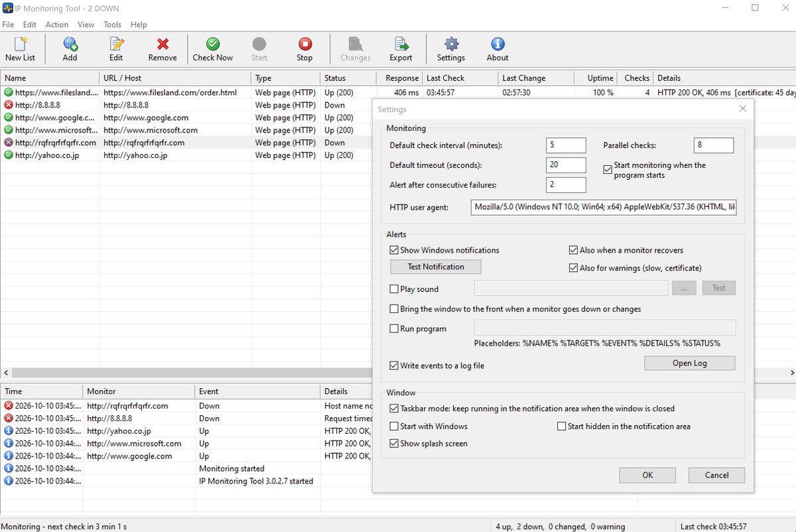Open the Help menu
This screenshot has height=532, width=796.
[x=139, y=25]
